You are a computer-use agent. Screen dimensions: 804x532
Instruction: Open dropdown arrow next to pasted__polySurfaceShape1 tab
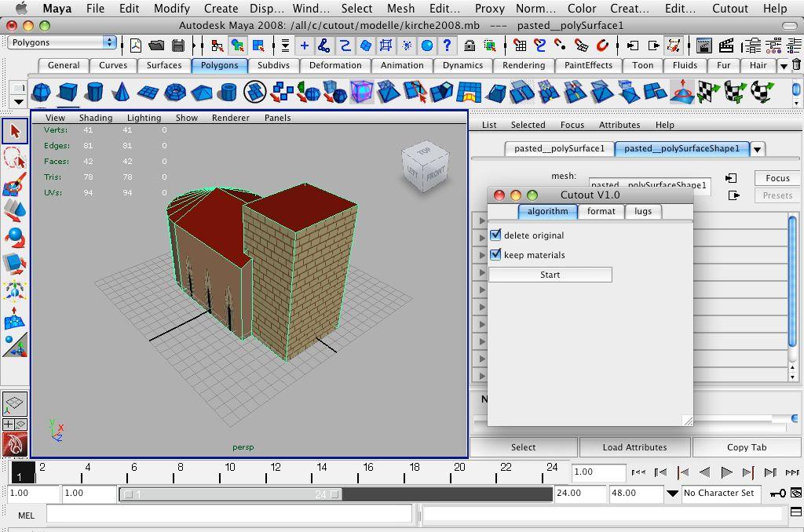point(758,149)
